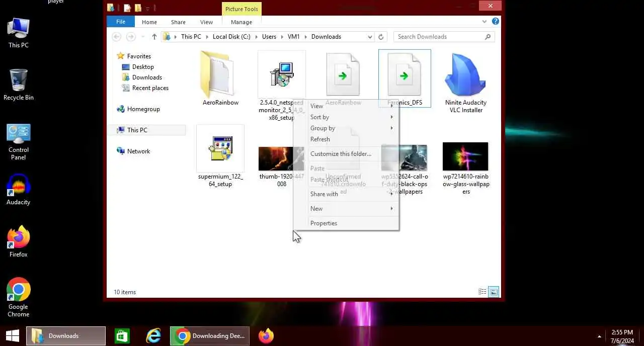Expand breadcrumb arrow after Users
This screenshot has height=346, width=644.
point(282,37)
